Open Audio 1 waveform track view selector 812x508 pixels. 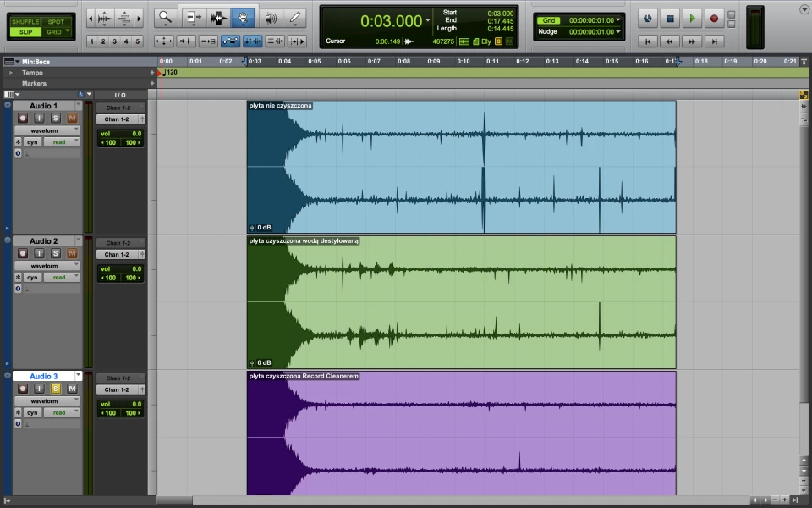[48, 130]
